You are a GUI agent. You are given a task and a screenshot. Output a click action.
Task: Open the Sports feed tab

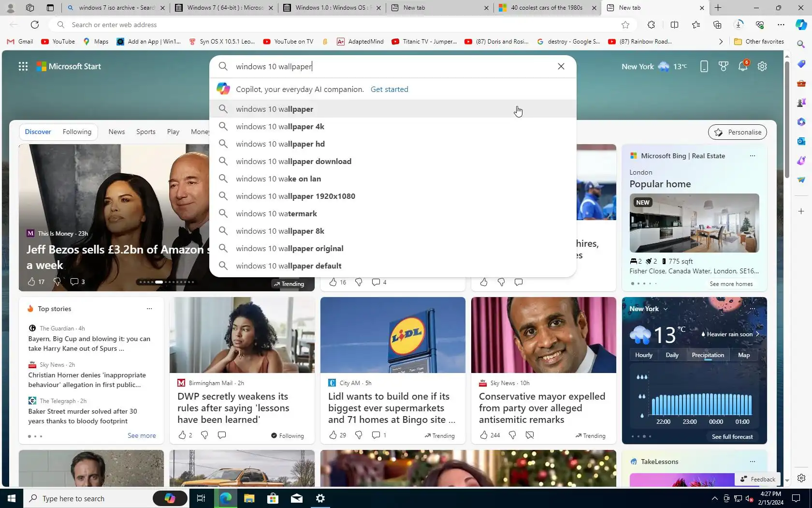coord(145,132)
